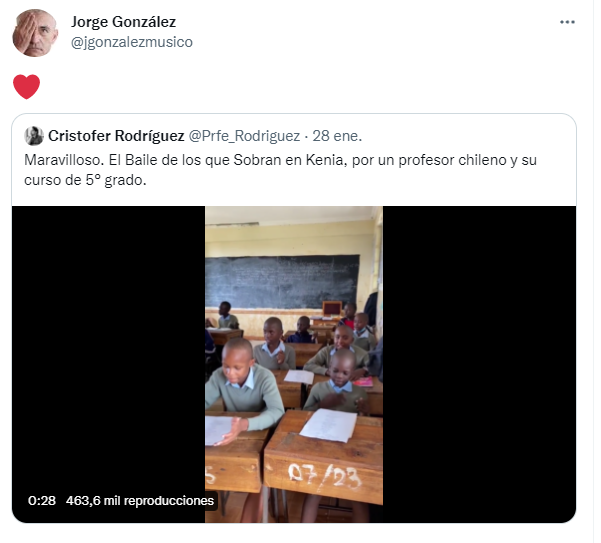Click the white paper on the front desk
601x543 pixels.
[x=328, y=425]
